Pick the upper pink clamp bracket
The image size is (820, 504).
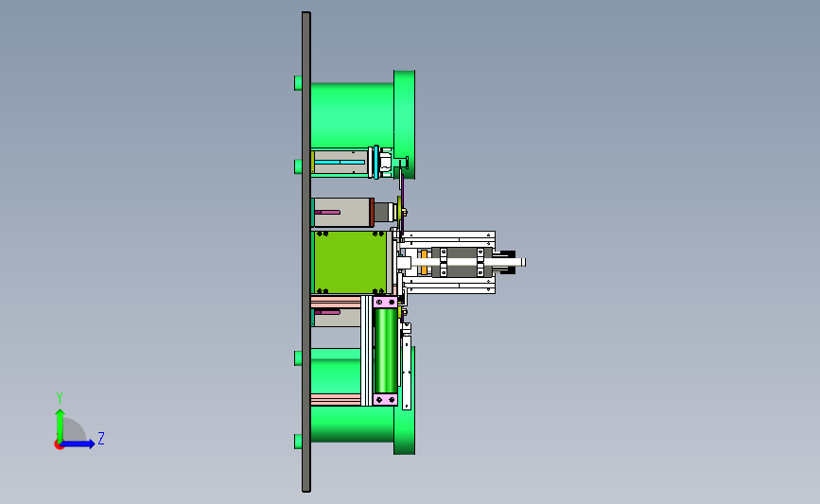tap(386, 303)
